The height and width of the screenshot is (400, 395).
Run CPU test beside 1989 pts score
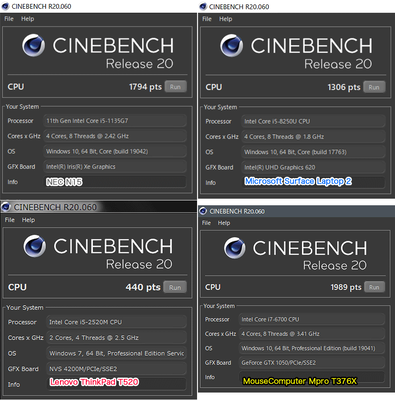(374, 287)
